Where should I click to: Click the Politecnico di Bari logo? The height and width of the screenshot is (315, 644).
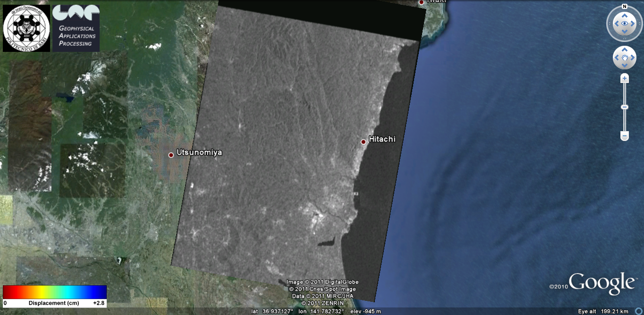[x=26, y=28]
